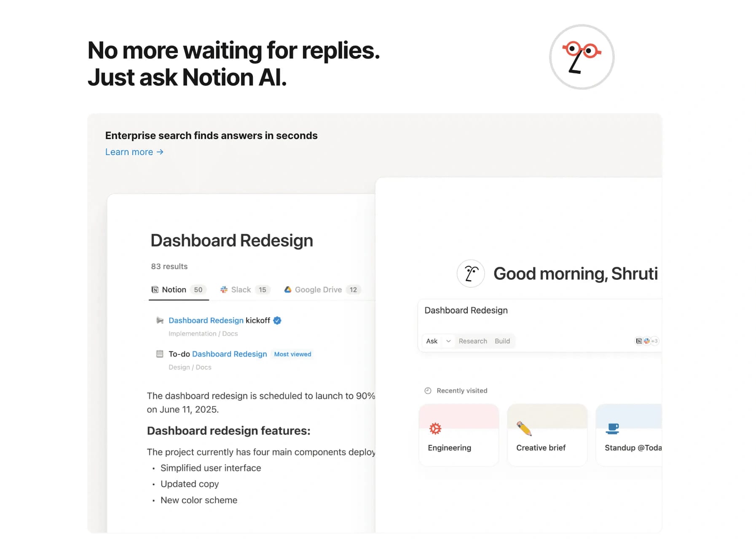The width and height of the screenshot is (756, 541).
Task: Switch to the Google Drive results tab
Action: tap(318, 289)
